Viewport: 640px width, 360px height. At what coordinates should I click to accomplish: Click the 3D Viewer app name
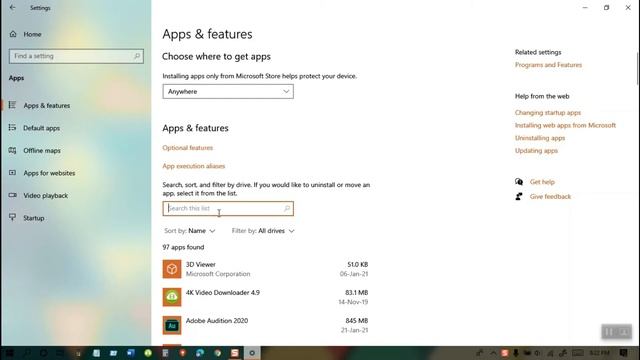[x=200, y=264]
